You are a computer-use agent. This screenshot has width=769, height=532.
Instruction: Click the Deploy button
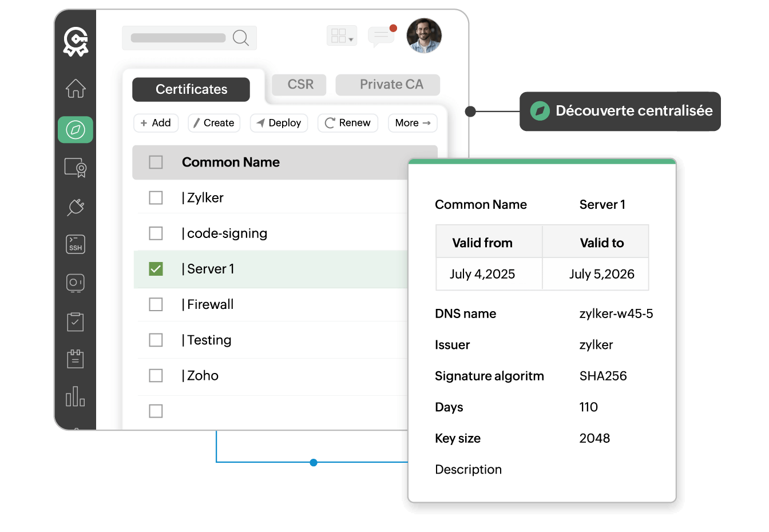(x=279, y=123)
